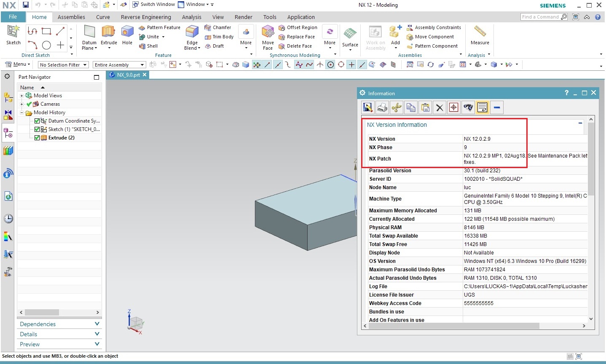Screen dimensions: 606x364
Task: Uncheck the Sketch (1) feature checkbox
Action: point(37,129)
